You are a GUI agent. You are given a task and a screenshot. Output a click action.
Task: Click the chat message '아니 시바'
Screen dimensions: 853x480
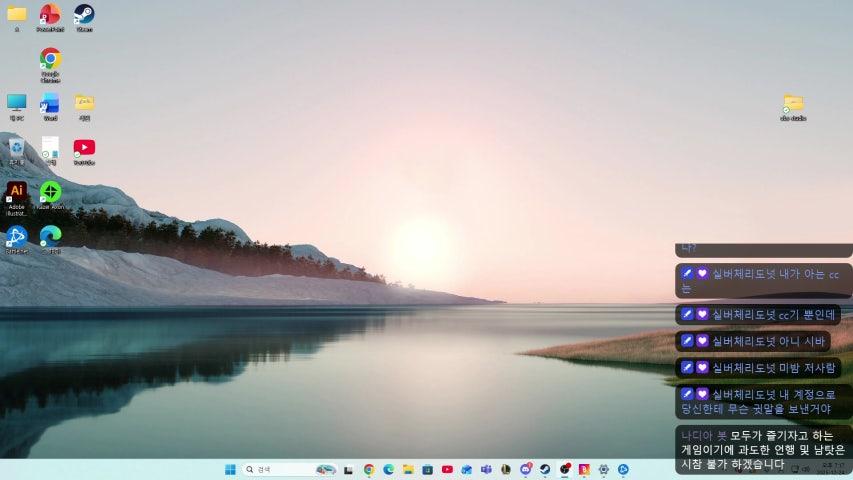752,341
